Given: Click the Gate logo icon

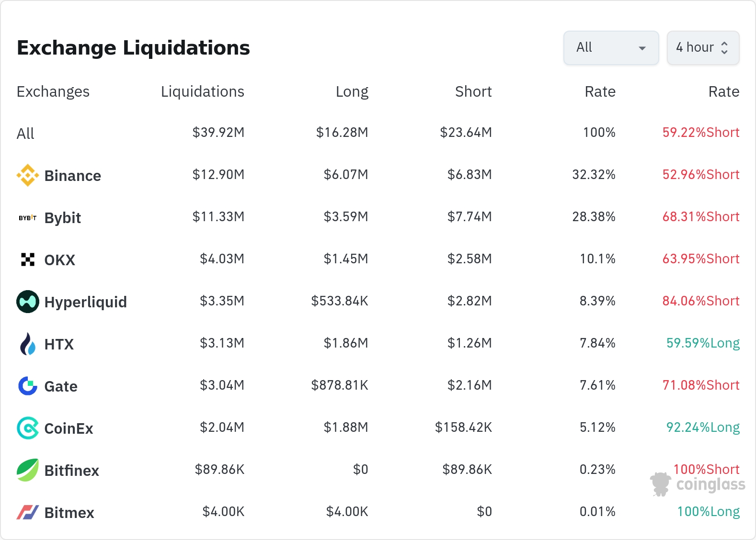Looking at the screenshot, I should point(28,386).
